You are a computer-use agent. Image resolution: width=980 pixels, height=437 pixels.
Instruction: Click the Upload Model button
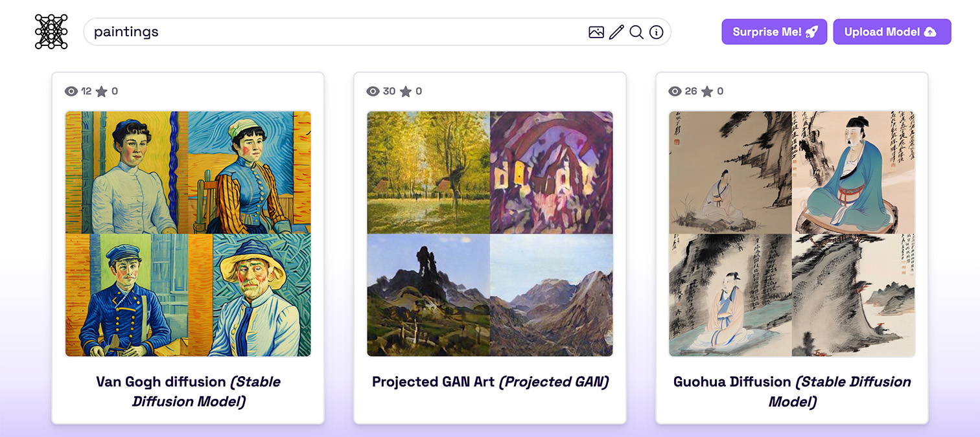(x=892, y=32)
